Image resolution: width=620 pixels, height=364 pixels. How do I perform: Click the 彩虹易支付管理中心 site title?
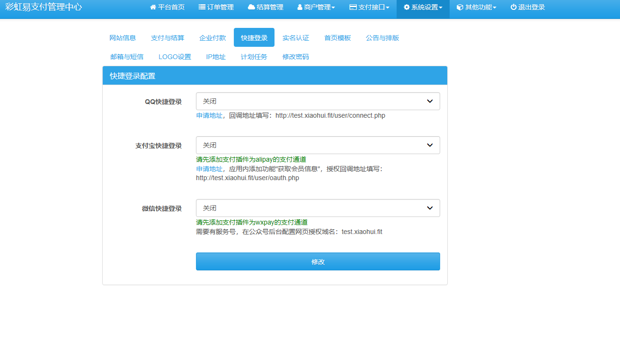[44, 7]
